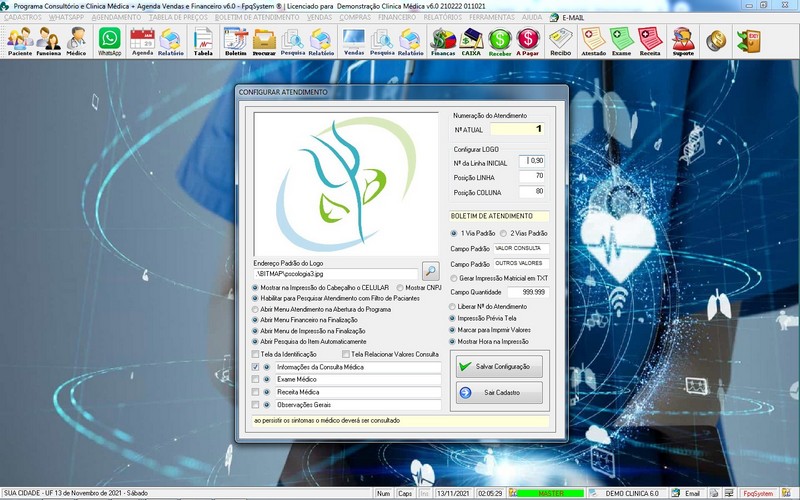Screen dimensions: 800x500
Task: Open the Relatório icon beside Agenda
Action: coord(171,41)
